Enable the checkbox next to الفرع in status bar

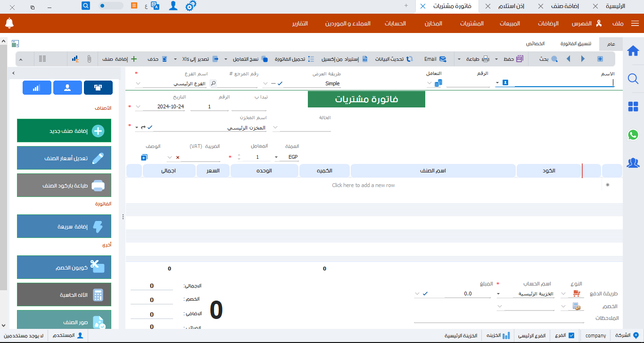pos(572,335)
